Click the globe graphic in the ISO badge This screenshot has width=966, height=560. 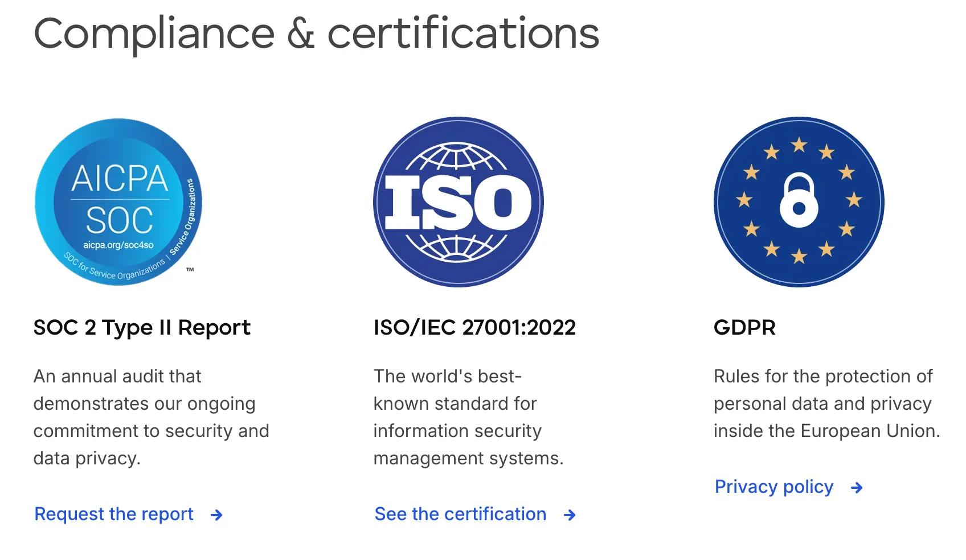[457, 157]
